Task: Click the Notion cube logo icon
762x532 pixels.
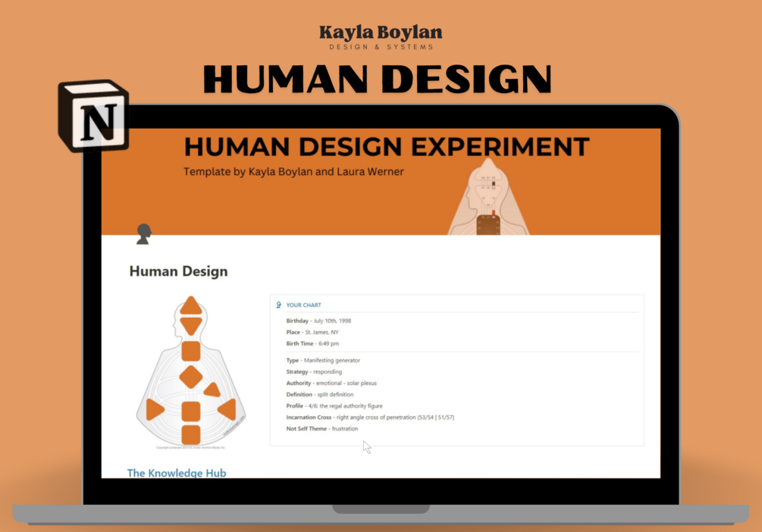Action: tap(93, 116)
